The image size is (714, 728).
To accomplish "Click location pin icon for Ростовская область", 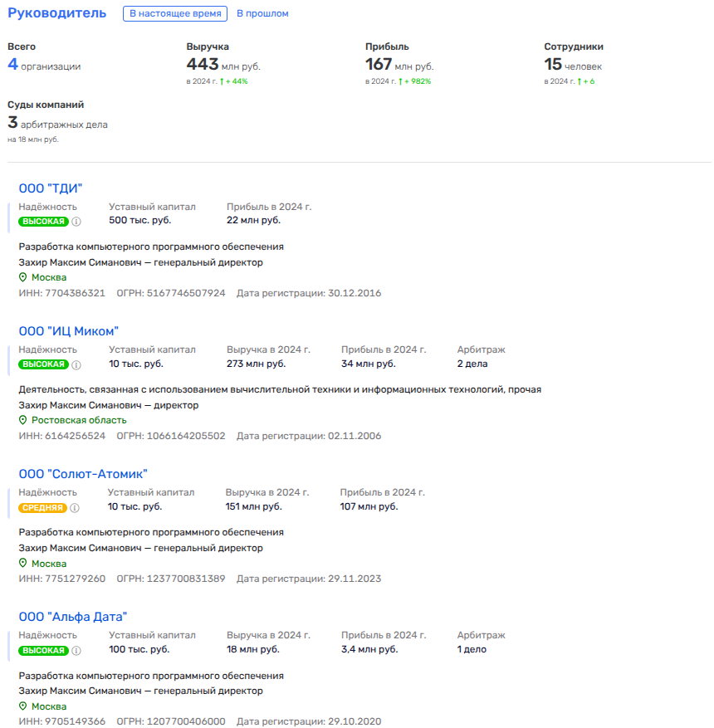I will point(23,421).
